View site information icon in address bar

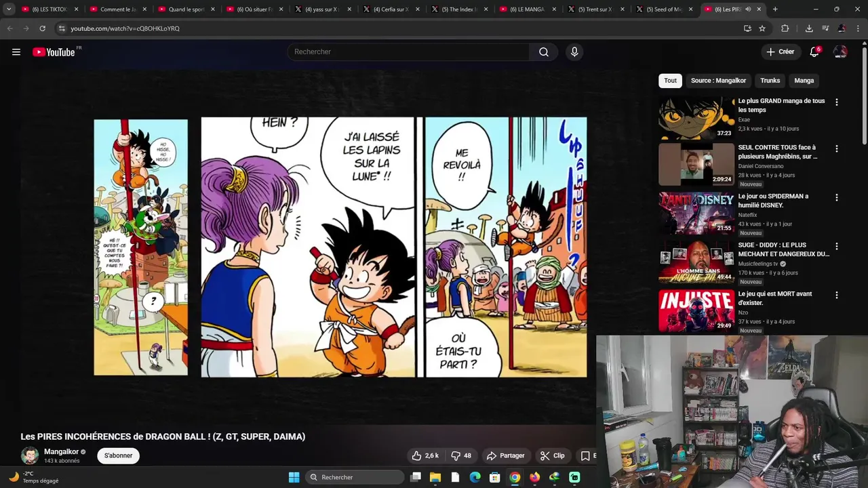pos(62,28)
